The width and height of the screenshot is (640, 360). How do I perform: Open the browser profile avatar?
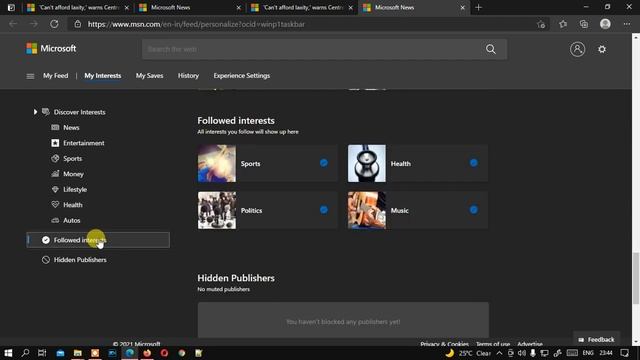(x=605, y=24)
